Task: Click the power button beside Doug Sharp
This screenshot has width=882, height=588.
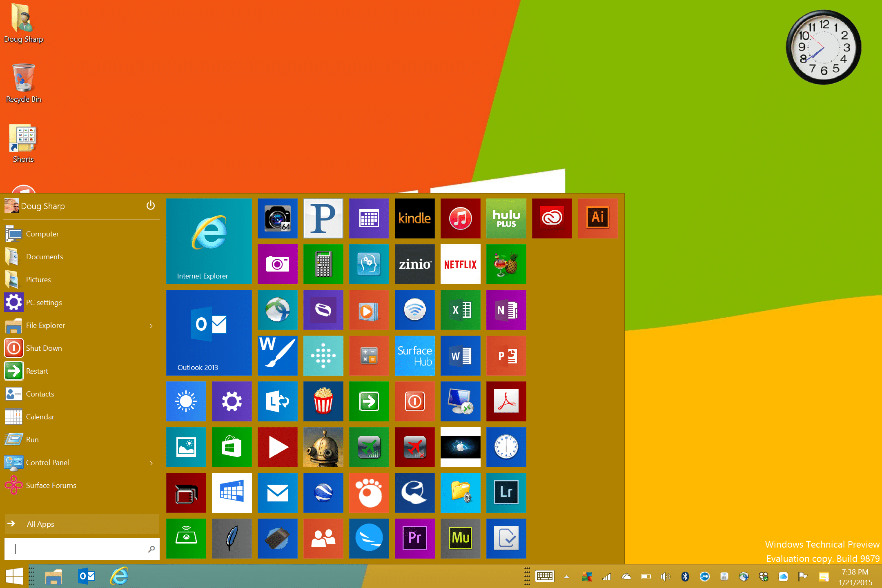Action: 151,205
